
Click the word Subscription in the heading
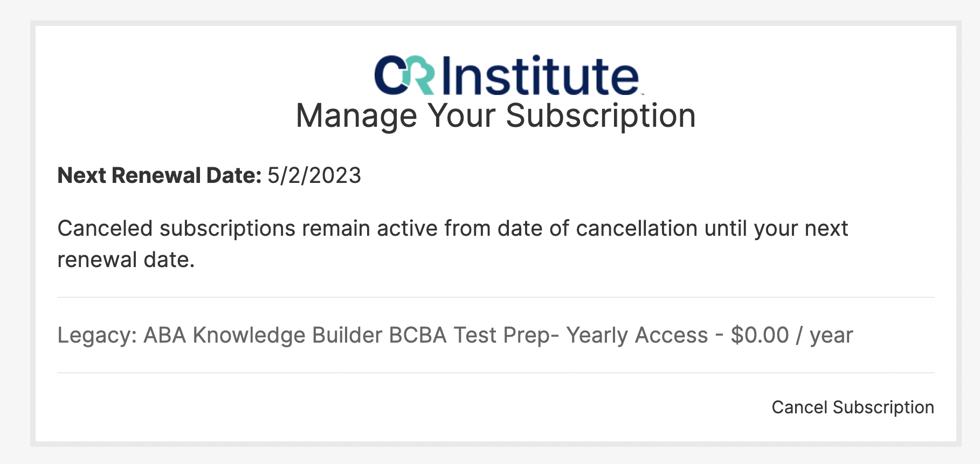[601, 115]
